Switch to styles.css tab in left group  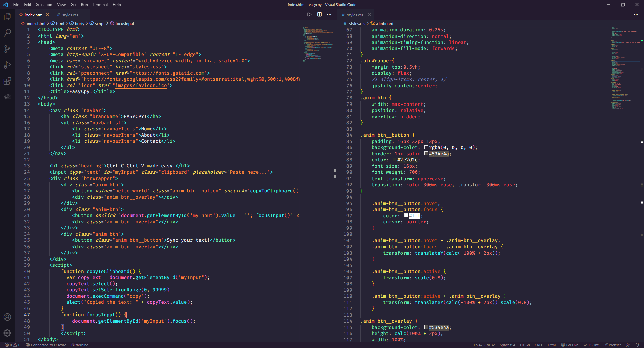click(70, 15)
